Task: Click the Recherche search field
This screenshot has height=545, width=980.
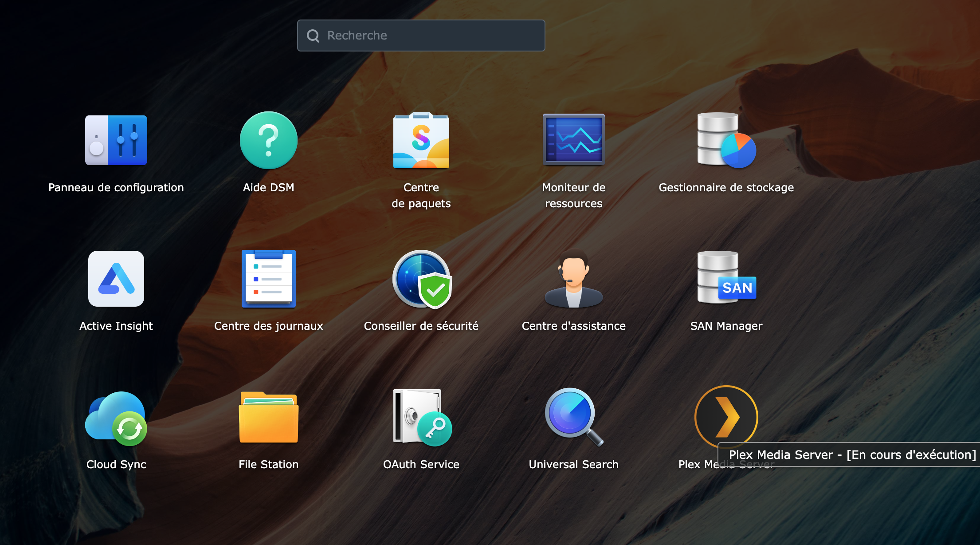Action: pyautogui.click(x=421, y=36)
